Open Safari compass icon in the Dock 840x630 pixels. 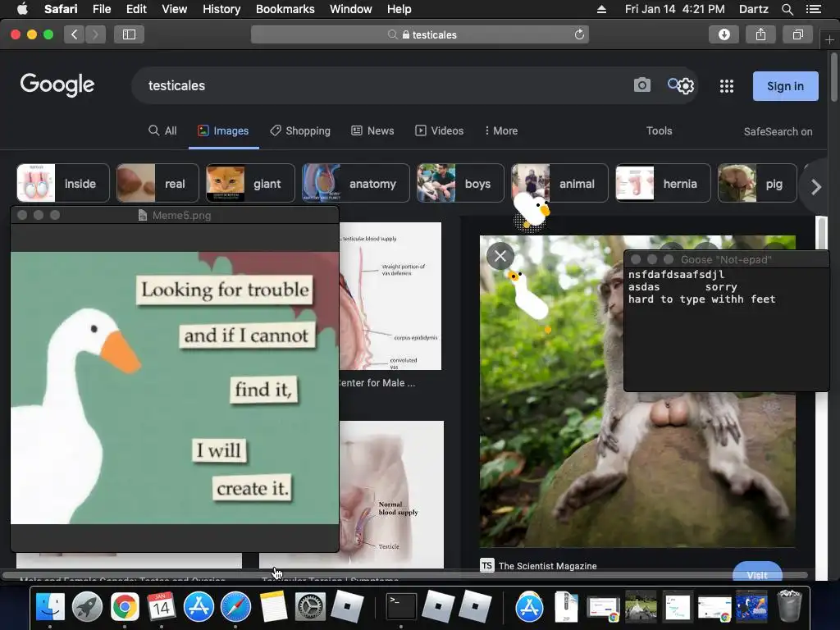235,607
